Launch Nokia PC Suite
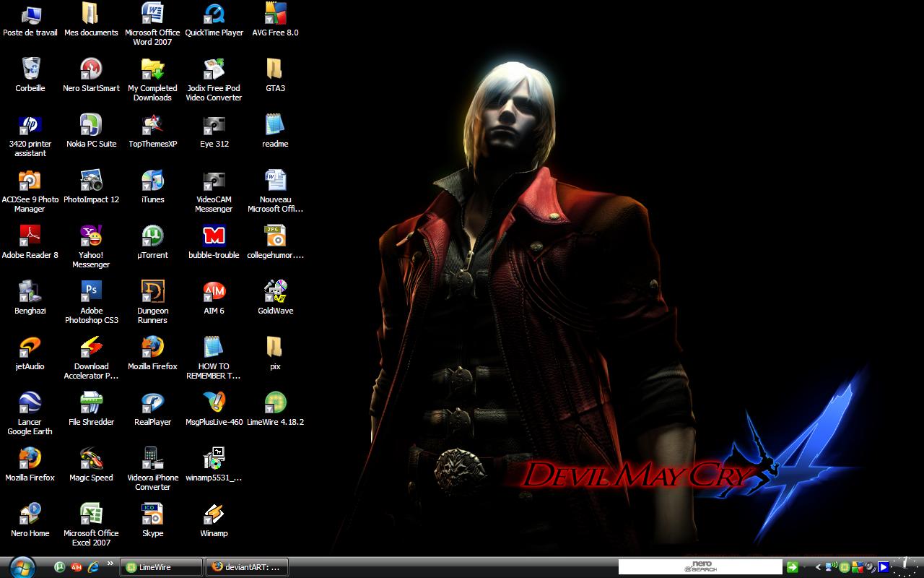Viewport: 924px width, 578px height. click(x=91, y=131)
